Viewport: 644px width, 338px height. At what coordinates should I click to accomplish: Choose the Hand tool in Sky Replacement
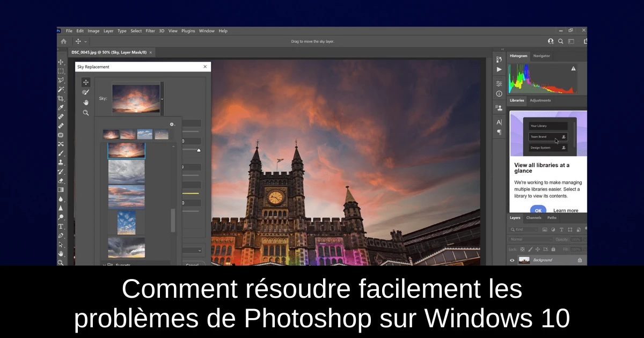pos(85,102)
